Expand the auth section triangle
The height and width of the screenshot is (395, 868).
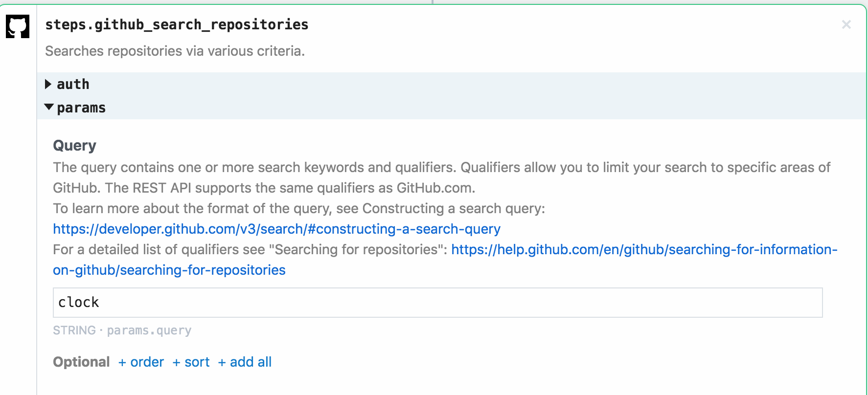(x=48, y=84)
